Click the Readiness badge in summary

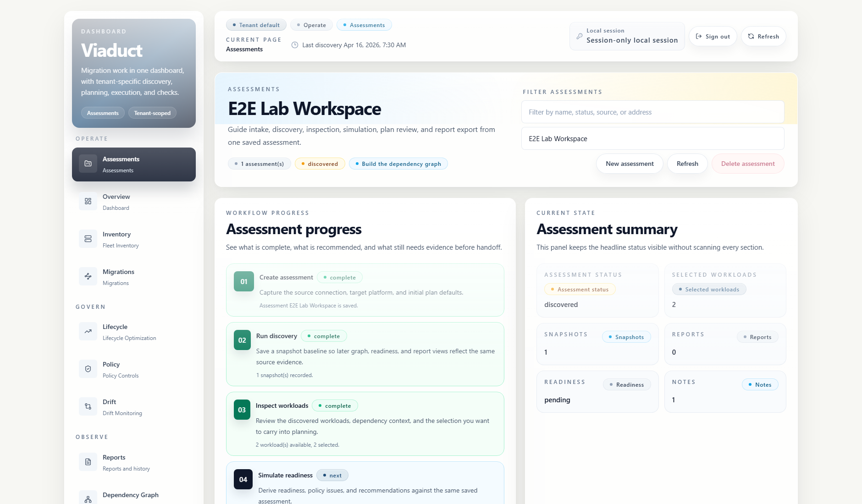626,384
